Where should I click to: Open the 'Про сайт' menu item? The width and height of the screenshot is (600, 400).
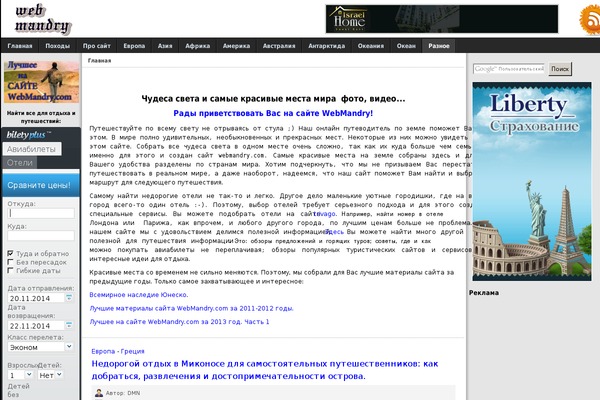[97, 46]
